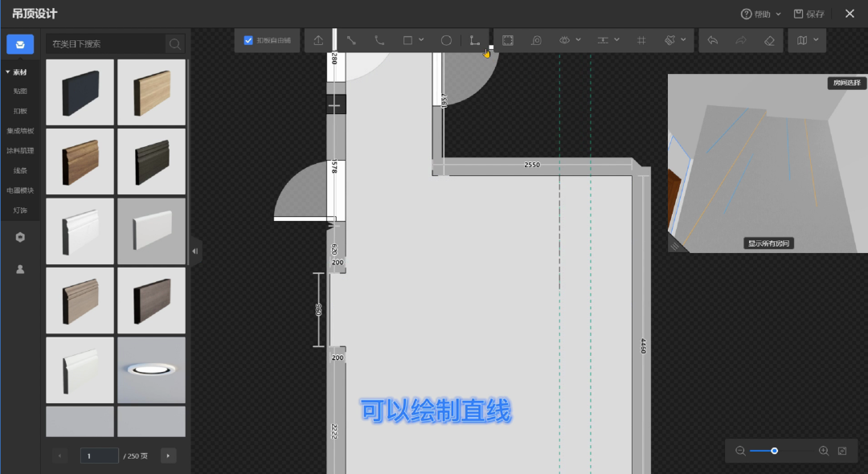Click the 2550 wall dimension label
This screenshot has height=474, width=868.
[x=532, y=165]
